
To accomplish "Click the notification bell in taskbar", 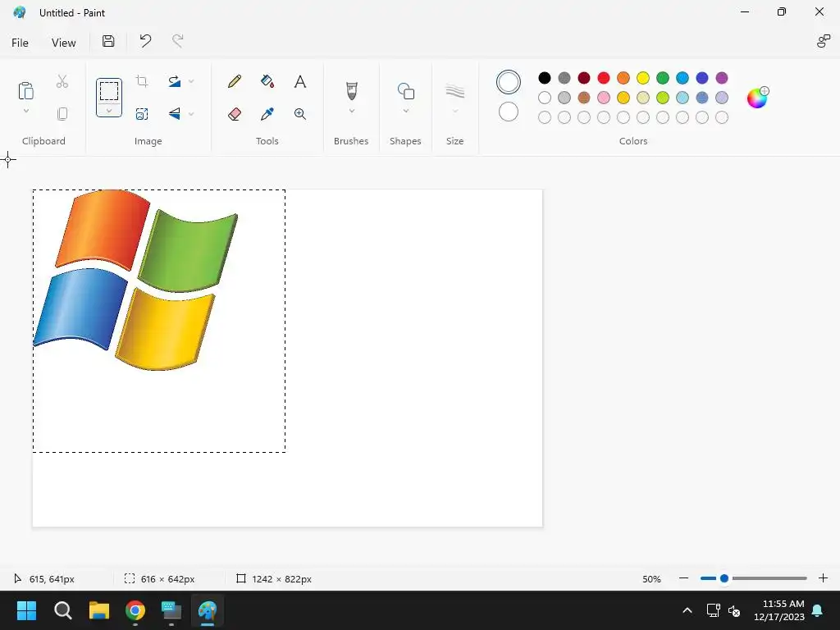I will pyautogui.click(x=818, y=610).
